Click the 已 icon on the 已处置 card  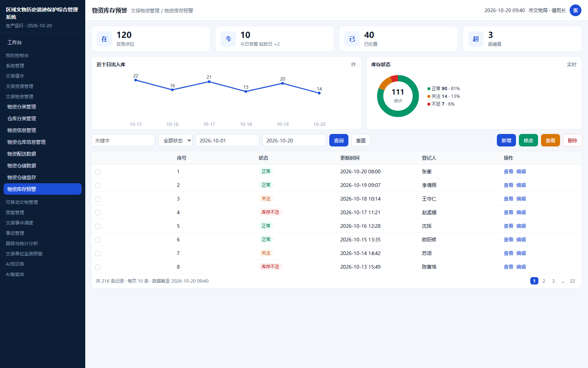coord(352,39)
